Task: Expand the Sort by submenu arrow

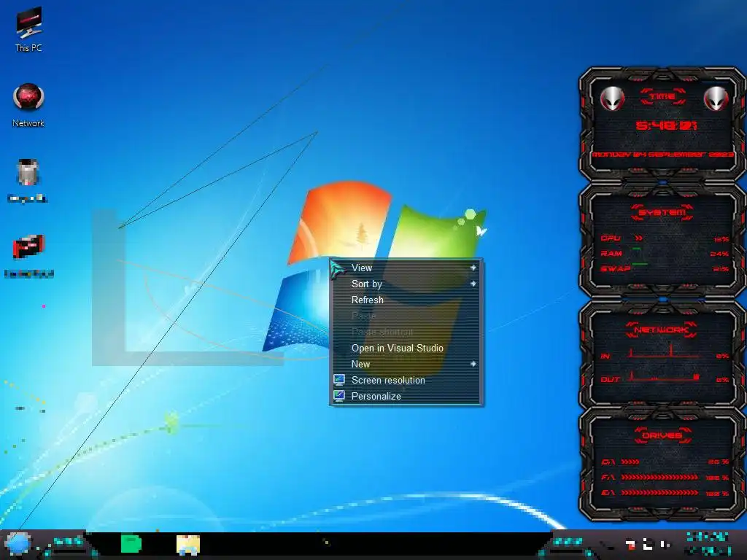Action: [473, 284]
